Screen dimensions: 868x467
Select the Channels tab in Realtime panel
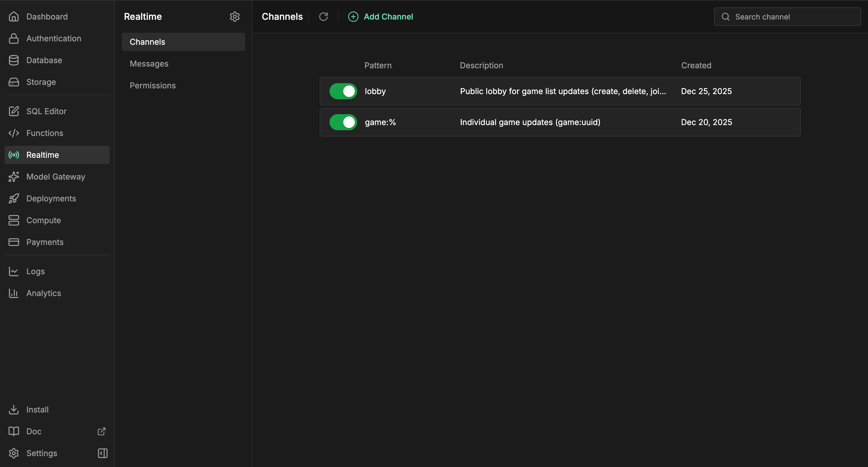pos(183,42)
